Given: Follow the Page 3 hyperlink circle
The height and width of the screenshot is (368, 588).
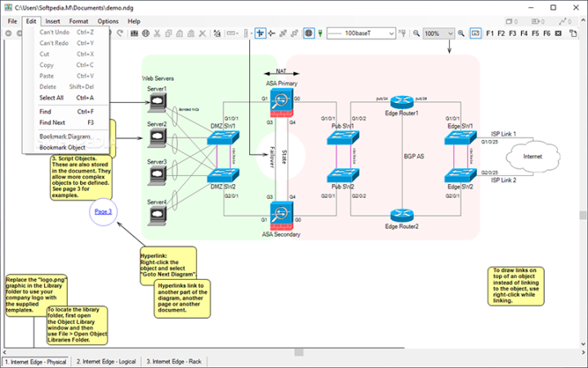Looking at the screenshot, I should [x=104, y=212].
